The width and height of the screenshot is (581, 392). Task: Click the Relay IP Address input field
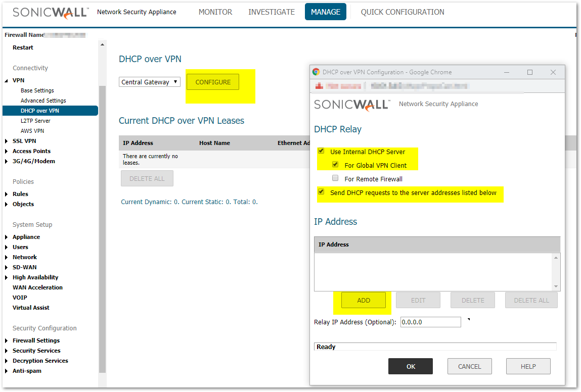point(430,322)
